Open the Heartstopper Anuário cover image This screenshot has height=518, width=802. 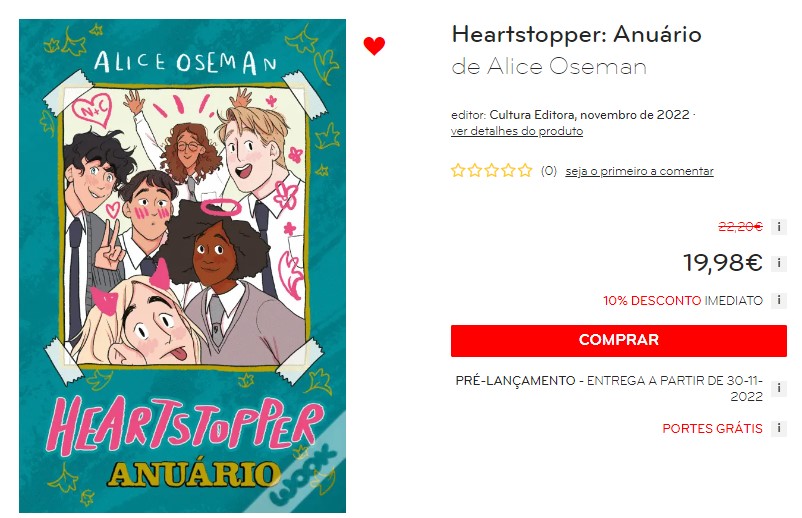coord(183,266)
